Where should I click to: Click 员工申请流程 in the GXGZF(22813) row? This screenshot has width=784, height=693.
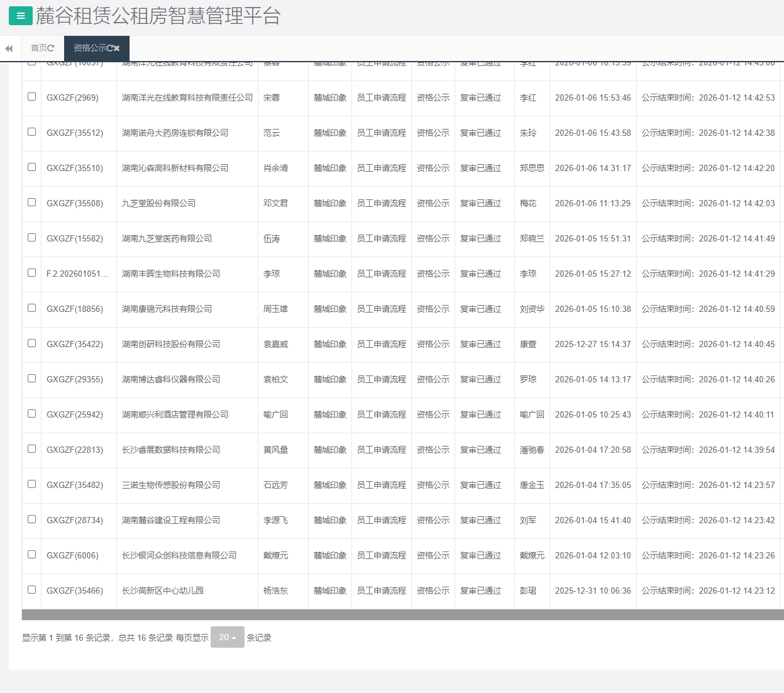381,450
